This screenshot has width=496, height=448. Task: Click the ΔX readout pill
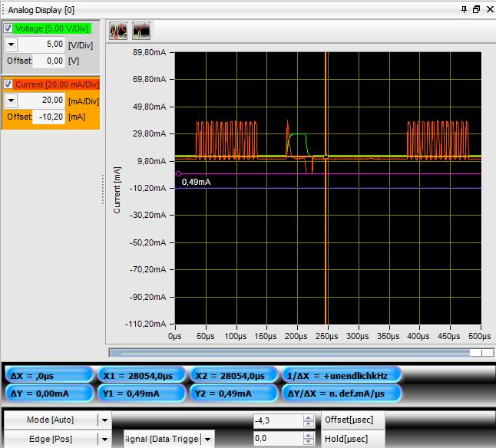(49, 376)
